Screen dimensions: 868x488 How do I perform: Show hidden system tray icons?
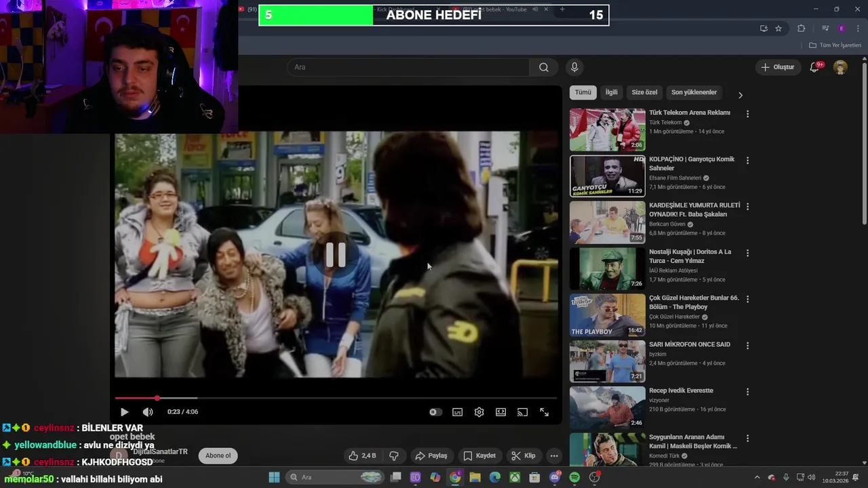[x=757, y=477]
